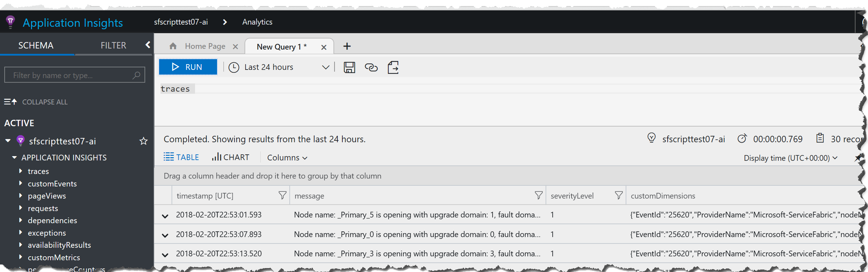Collapse the sfscripttest07-ai tree node
Screen dimensions: 868x272
[8, 141]
